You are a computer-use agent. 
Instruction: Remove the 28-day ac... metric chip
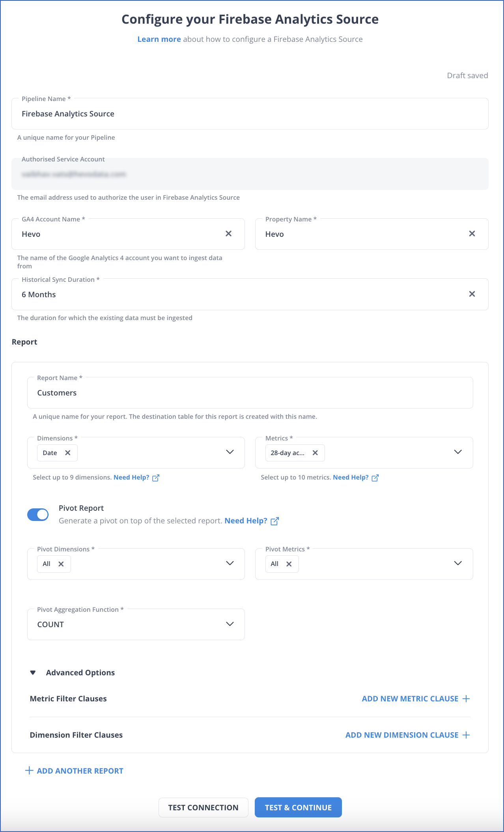[315, 453]
